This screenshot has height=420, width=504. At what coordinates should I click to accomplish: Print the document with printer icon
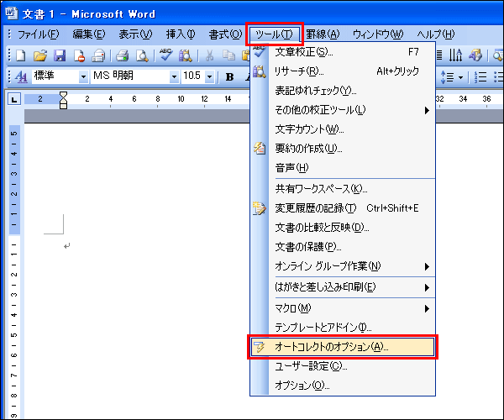122,55
